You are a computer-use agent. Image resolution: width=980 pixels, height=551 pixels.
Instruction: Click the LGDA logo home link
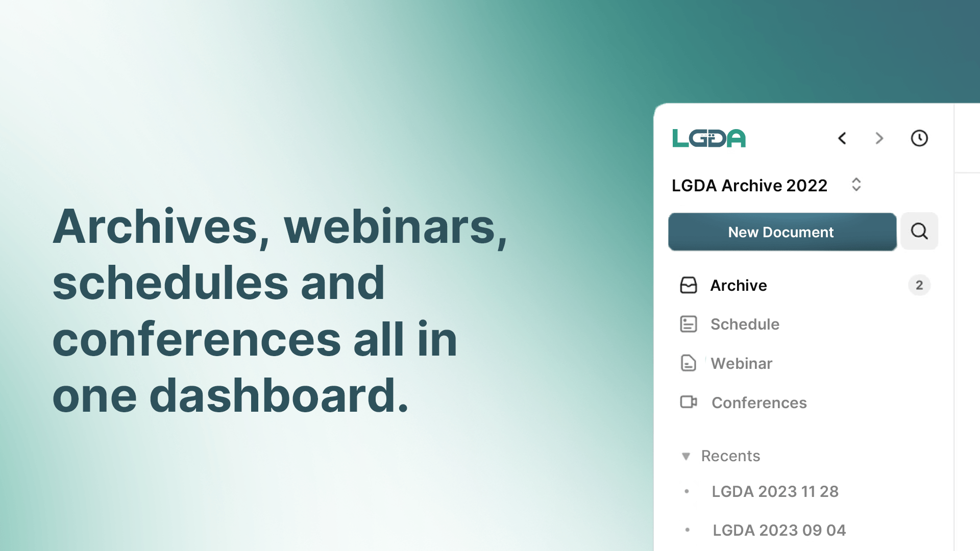(710, 137)
